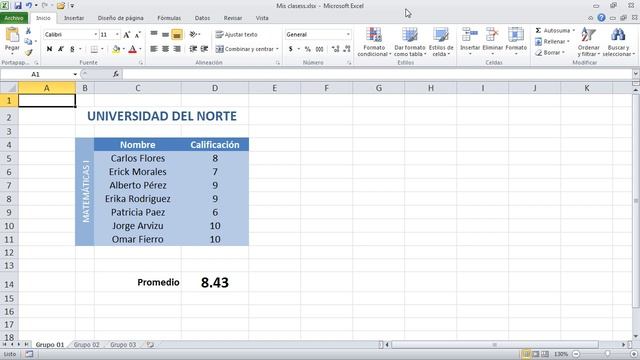Open Dar formato como tabla menu
Screen dimensions: 640x360
point(410,42)
